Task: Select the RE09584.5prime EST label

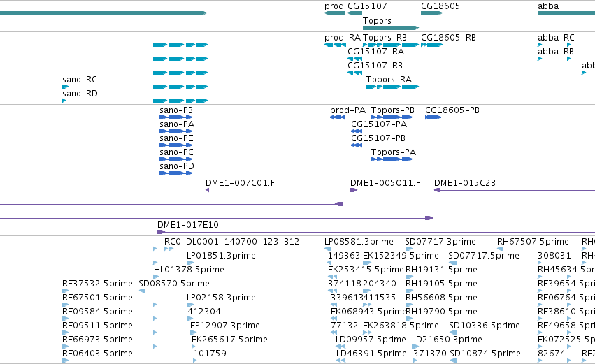Action: coord(97,312)
